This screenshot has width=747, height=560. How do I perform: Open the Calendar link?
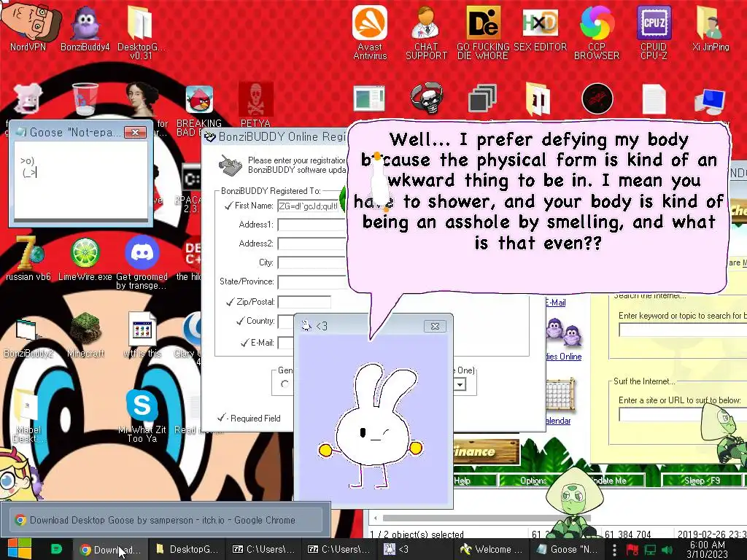click(x=558, y=421)
